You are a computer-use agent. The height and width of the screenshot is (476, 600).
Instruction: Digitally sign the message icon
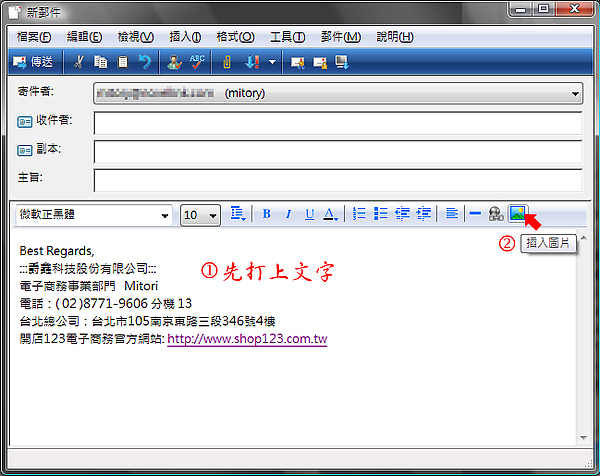(x=297, y=62)
